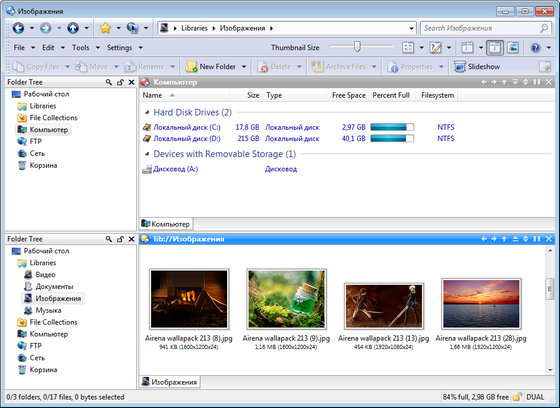The width and height of the screenshot is (560, 408).
Task: Click the search magnifier in the upper Folder Tree
Action: tap(109, 82)
